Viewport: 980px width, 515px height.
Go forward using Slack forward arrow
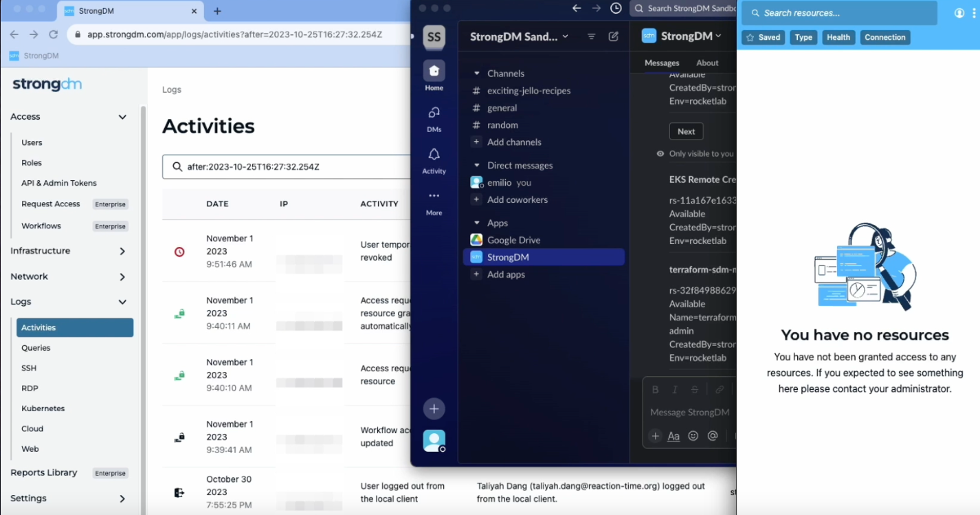coord(596,8)
